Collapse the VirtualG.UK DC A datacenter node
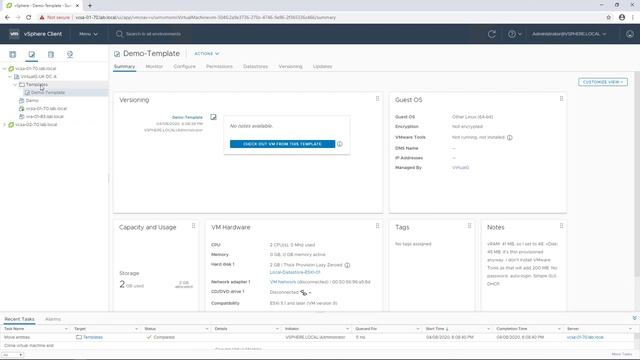 (10, 77)
